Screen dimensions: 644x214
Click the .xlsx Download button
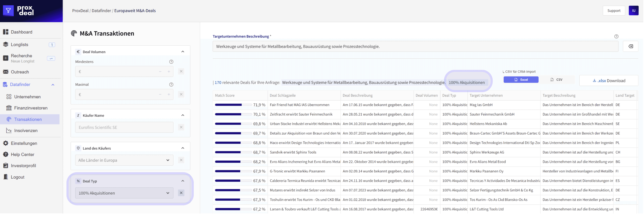tap(609, 81)
